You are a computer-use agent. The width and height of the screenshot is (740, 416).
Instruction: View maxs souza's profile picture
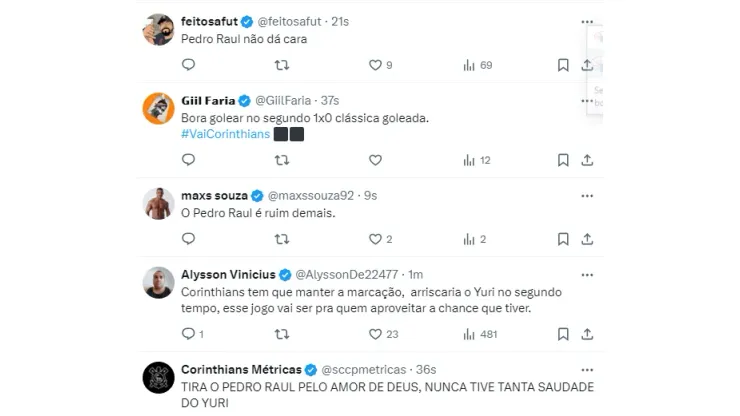point(159,204)
